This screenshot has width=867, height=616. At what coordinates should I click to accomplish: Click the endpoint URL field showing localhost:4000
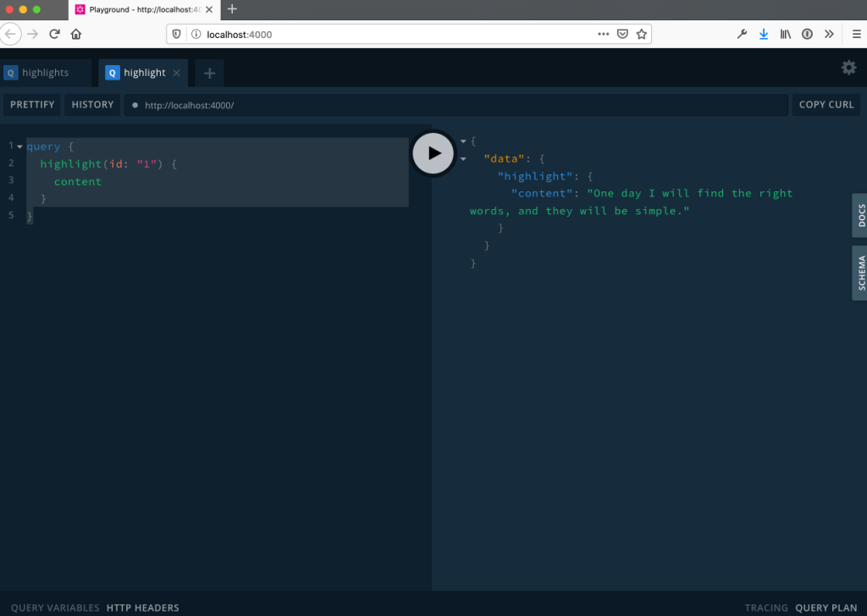466,104
